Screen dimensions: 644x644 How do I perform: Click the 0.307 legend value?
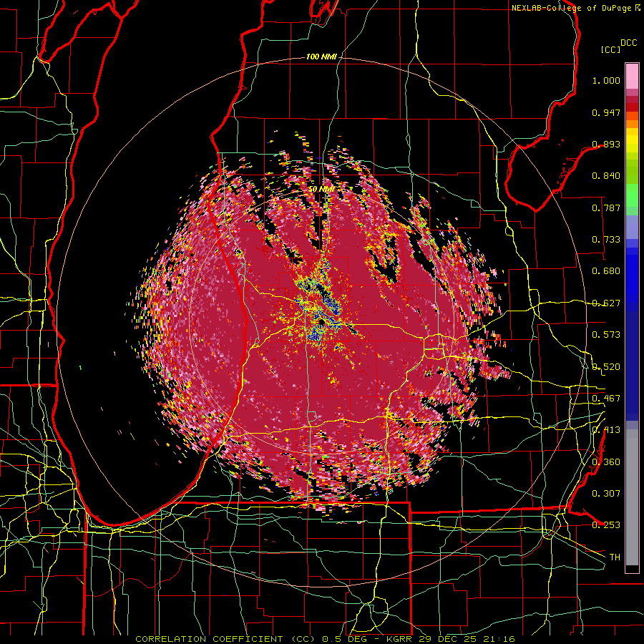(606, 494)
